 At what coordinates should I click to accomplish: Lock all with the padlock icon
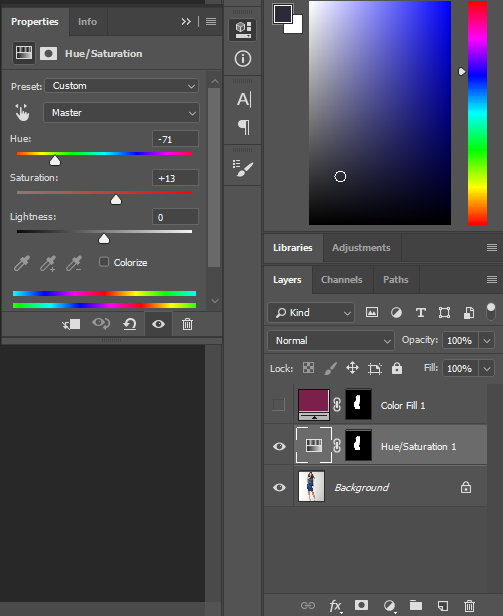coord(397,368)
